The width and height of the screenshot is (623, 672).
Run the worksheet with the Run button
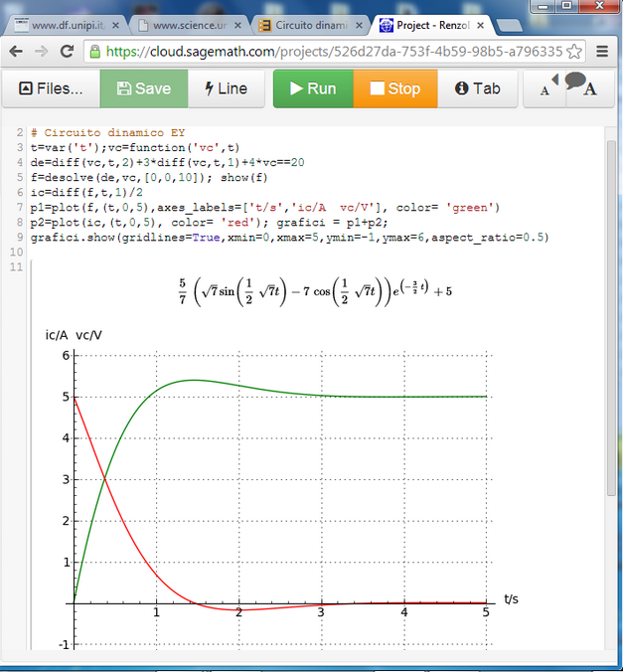[x=313, y=88]
